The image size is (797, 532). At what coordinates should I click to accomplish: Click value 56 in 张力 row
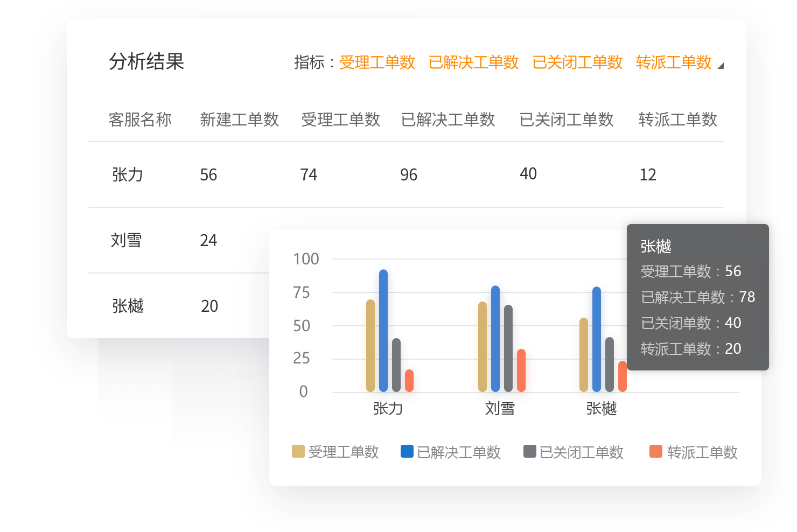point(208,175)
